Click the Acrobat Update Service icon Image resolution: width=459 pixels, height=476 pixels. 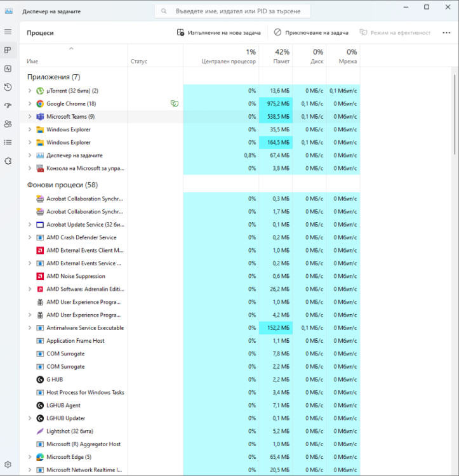(x=40, y=225)
